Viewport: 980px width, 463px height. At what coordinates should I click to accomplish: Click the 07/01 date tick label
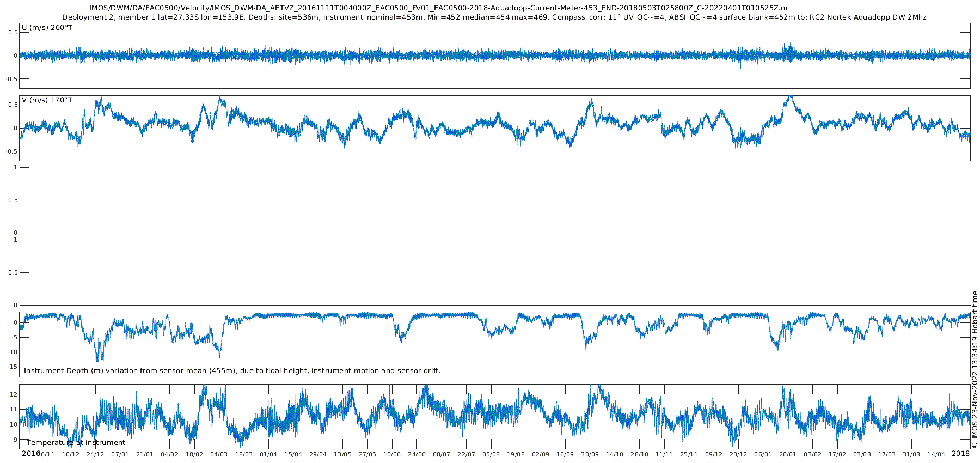[x=120, y=454]
